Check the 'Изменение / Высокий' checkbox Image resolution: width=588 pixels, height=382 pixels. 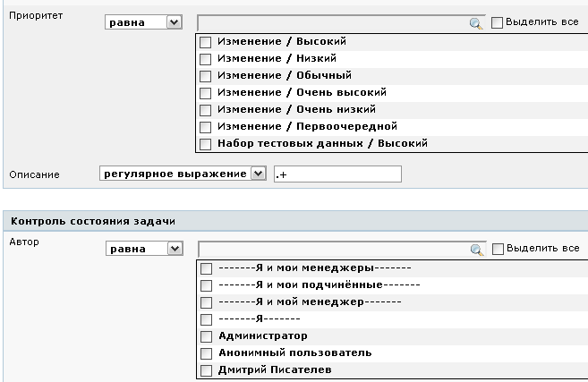coord(206,42)
